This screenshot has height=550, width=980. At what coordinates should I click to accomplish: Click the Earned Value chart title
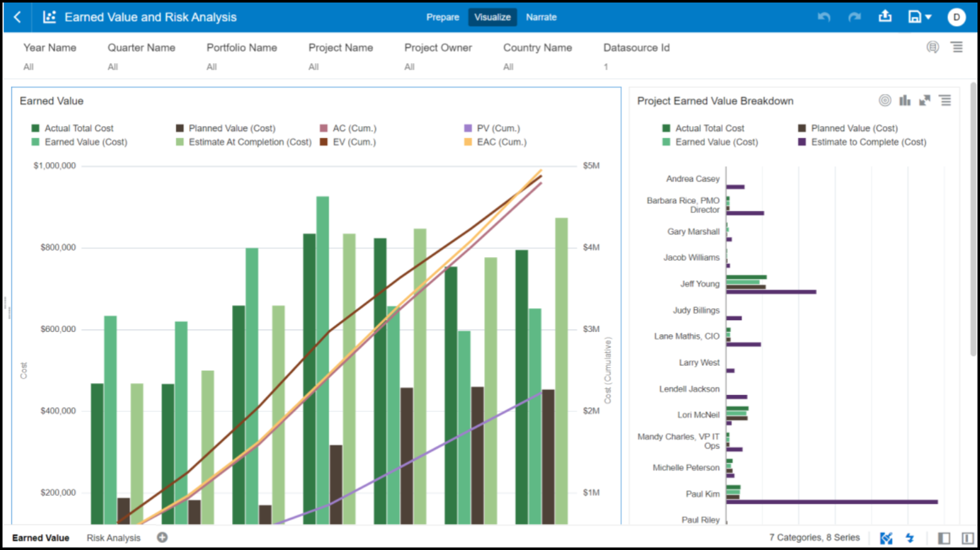click(52, 101)
